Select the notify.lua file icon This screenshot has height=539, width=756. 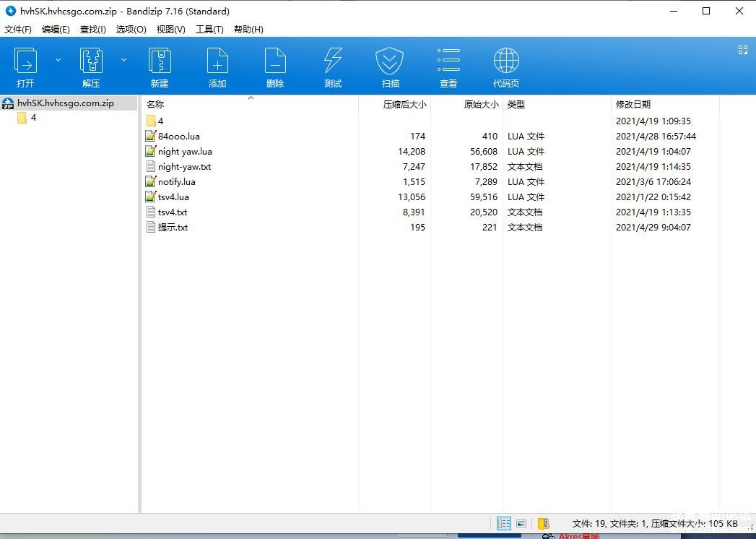pyautogui.click(x=151, y=181)
